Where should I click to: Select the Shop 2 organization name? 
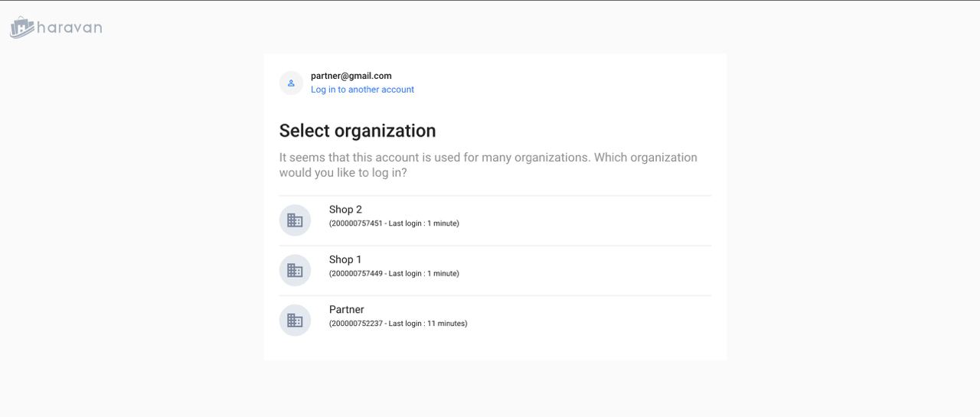point(345,210)
